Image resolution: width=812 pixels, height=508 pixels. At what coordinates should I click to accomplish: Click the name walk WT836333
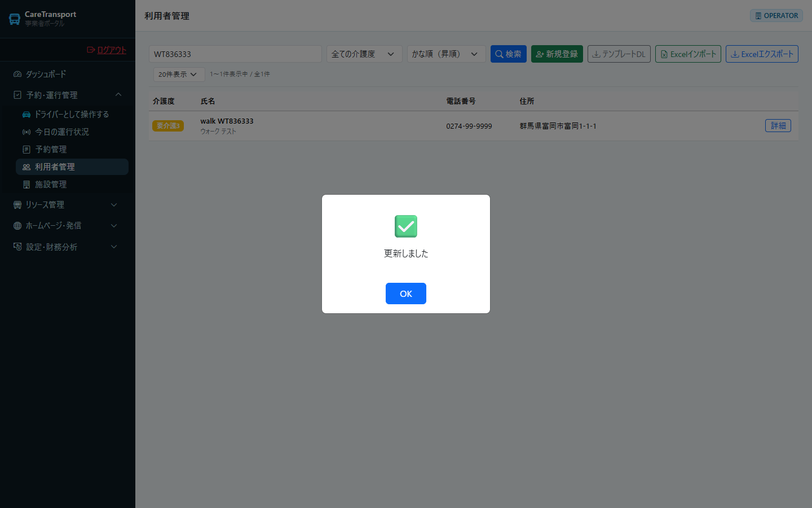click(227, 121)
